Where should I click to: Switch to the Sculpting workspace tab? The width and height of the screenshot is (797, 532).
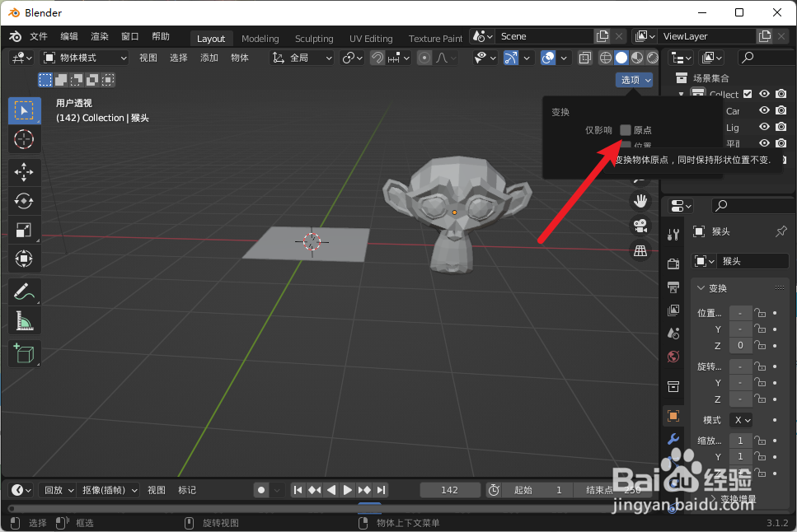(314, 39)
